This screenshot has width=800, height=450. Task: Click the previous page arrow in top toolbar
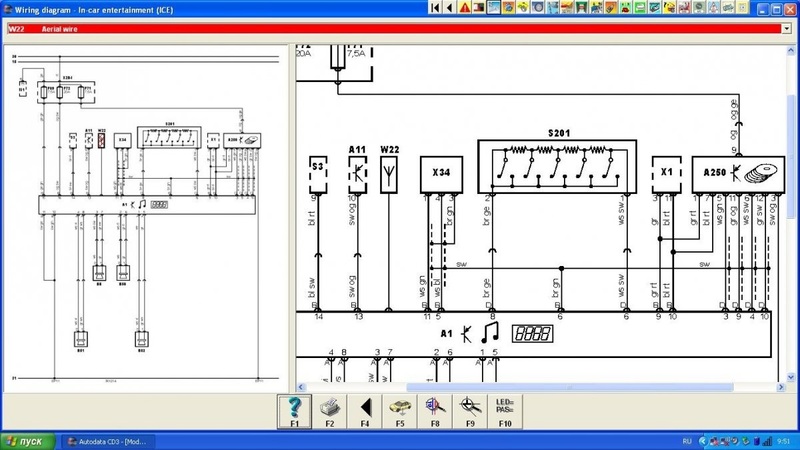pyautogui.click(x=450, y=7)
